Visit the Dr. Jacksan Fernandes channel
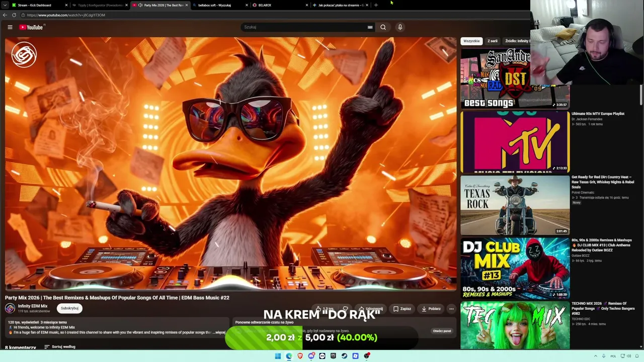 click(587, 119)
